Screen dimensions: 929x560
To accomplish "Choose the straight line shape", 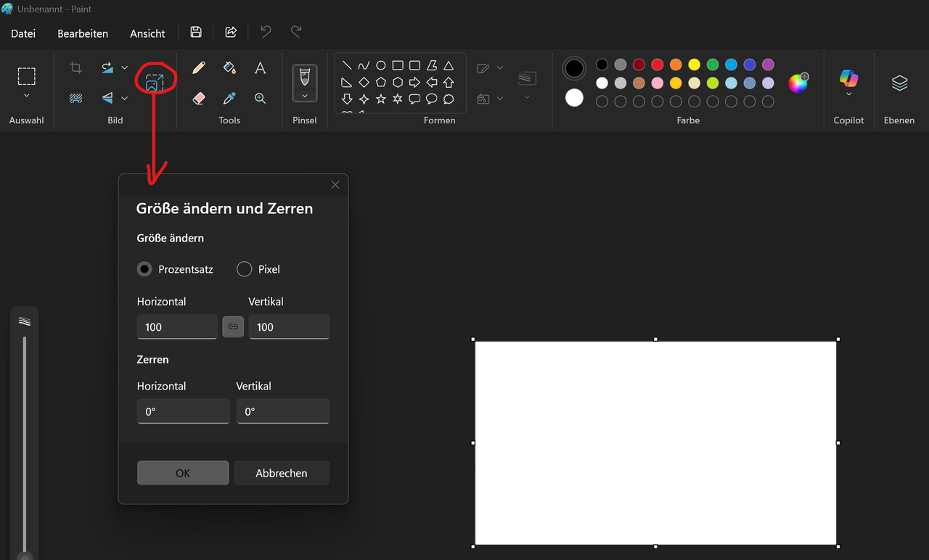I will tap(347, 65).
